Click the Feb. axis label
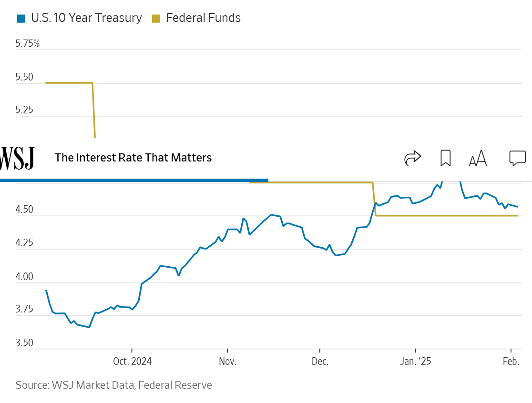The height and width of the screenshot is (403, 532). [511, 362]
